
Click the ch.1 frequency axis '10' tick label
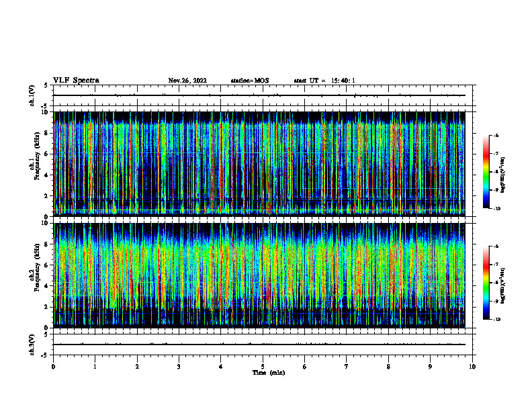tap(45, 112)
